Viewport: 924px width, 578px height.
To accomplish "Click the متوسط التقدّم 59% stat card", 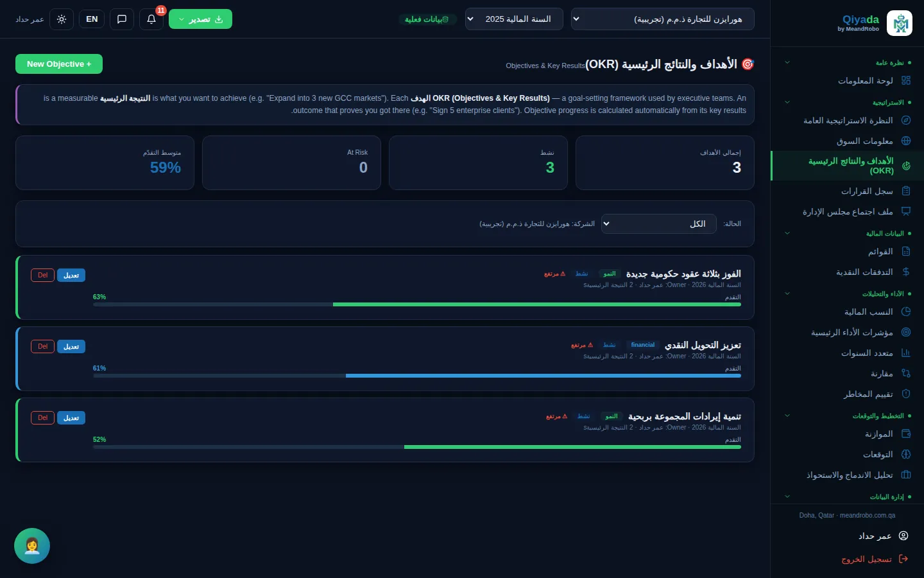I will (105, 162).
